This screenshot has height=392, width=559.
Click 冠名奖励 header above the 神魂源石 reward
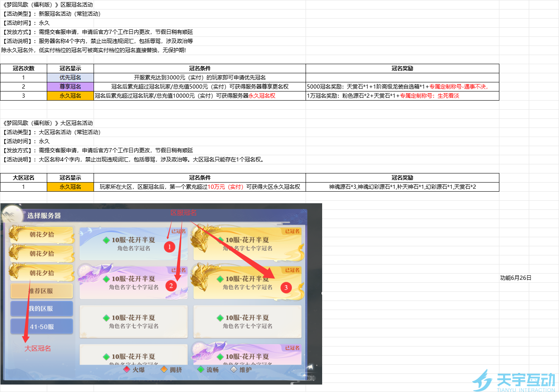pos(402,178)
